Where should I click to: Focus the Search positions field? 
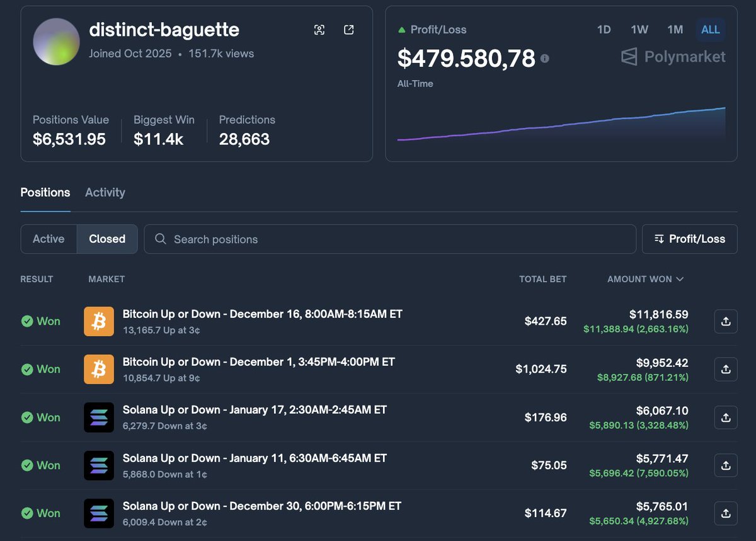[390, 239]
